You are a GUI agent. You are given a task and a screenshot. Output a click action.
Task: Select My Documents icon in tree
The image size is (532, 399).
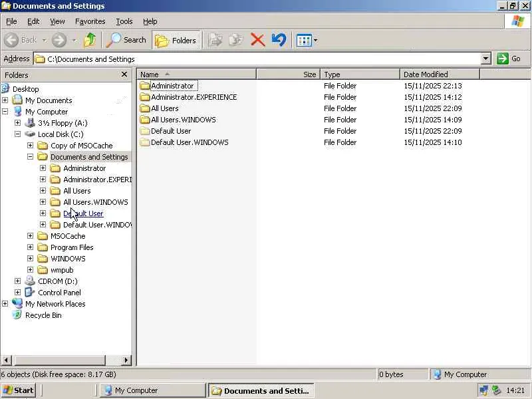(17, 100)
